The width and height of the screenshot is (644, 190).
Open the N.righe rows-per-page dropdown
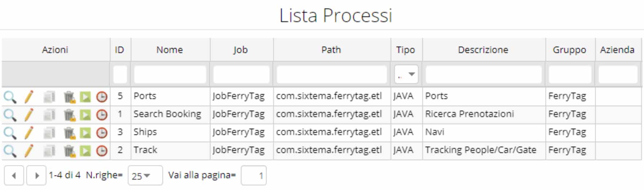click(145, 176)
